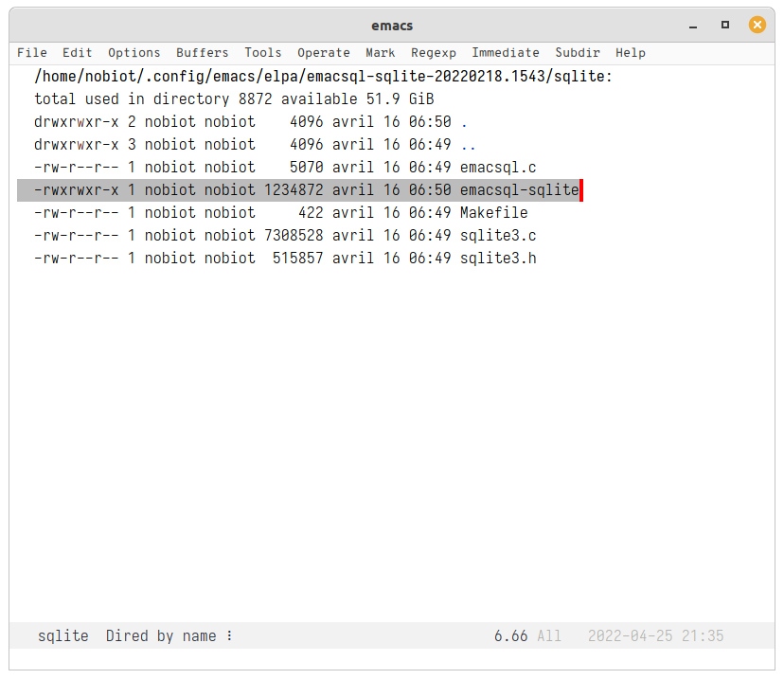Open the Tools menu
This screenshot has height=679, width=784.
(x=262, y=53)
